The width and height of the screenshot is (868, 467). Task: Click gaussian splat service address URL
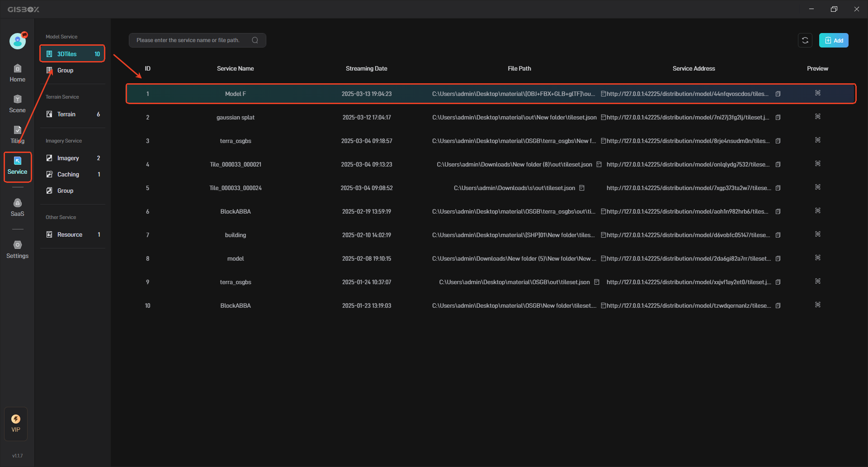688,118
